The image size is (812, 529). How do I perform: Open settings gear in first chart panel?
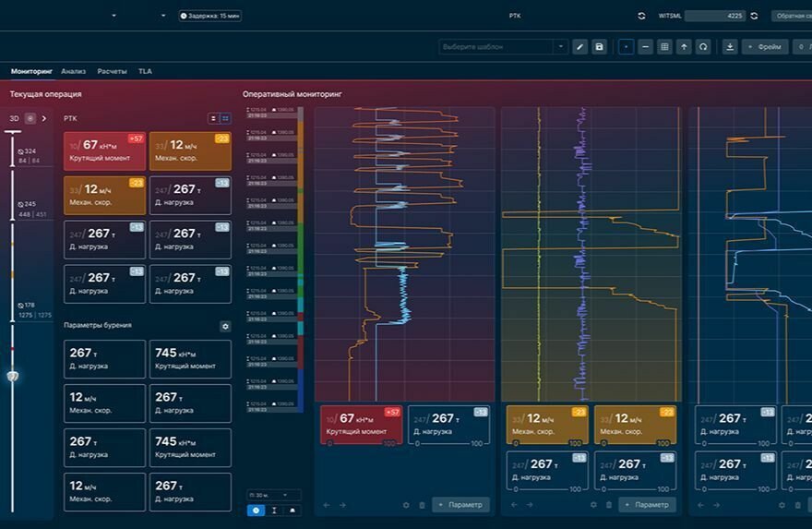[406, 505]
